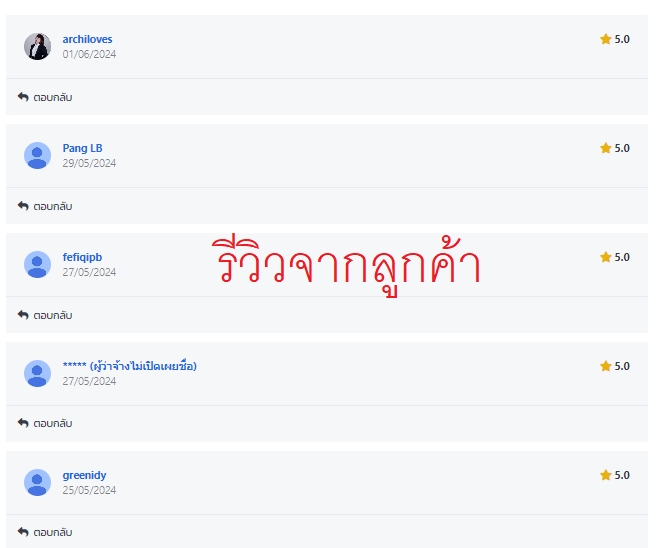Click the star rating icon beside Pang LB
Image resolution: width=657 pixels, height=548 pixels.
(605, 148)
